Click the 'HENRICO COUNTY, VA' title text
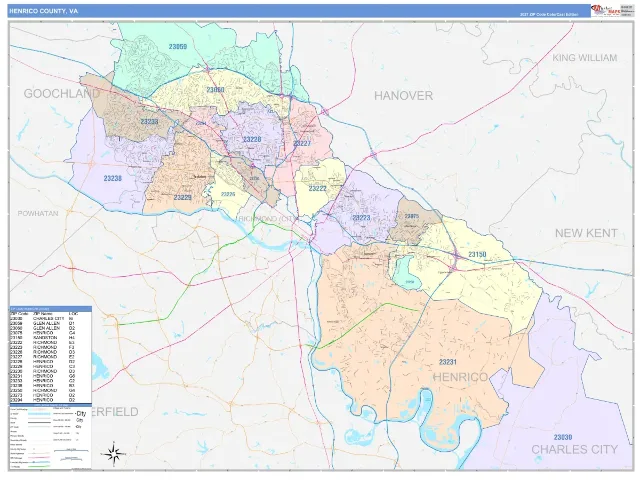640x480 pixels. 44,11
